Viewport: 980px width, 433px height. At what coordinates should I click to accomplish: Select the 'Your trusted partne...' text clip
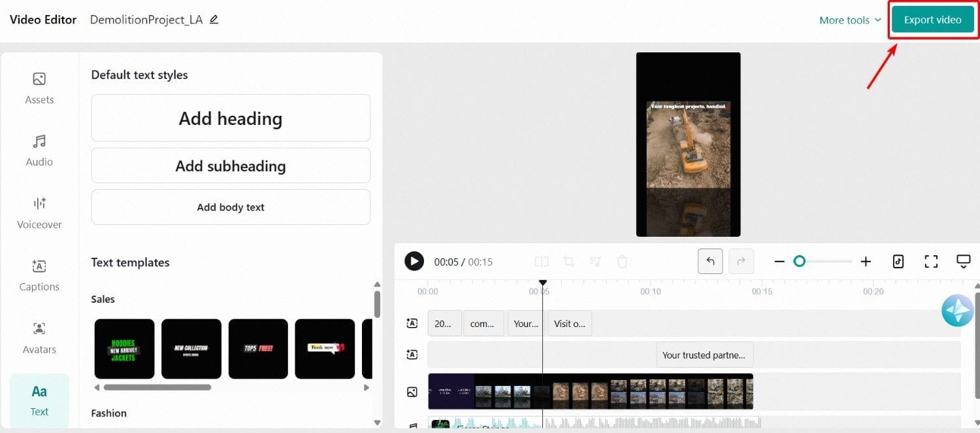pos(704,355)
